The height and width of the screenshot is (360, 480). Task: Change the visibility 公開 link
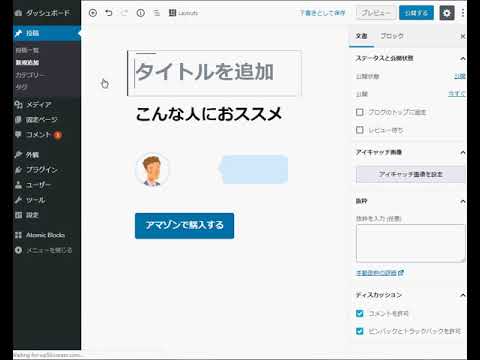[x=460, y=76]
